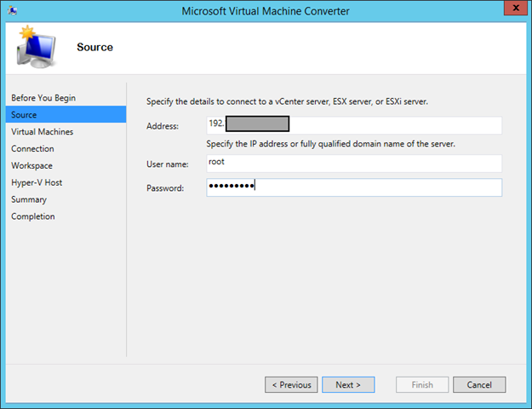The height and width of the screenshot is (409, 532).
Task: Click the Next button
Action: (x=348, y=384)
